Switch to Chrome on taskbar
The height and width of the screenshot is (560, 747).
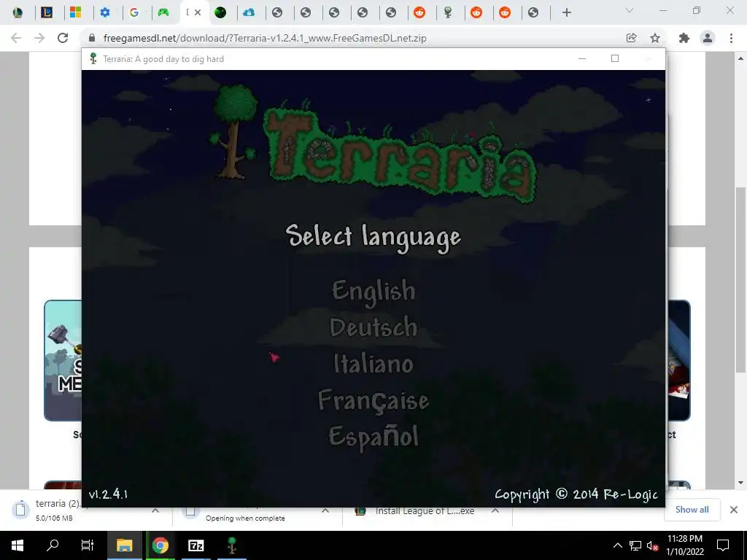160,545
